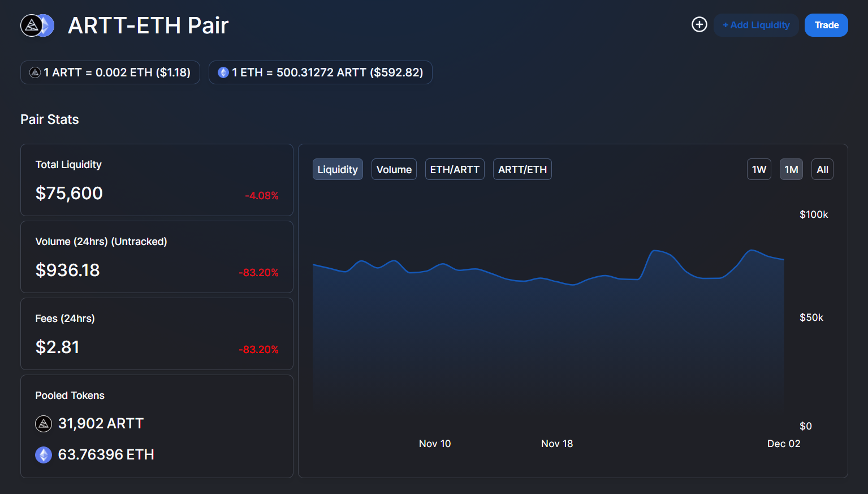Click the ARTT-ETH Pair heading

coord(148,25)
